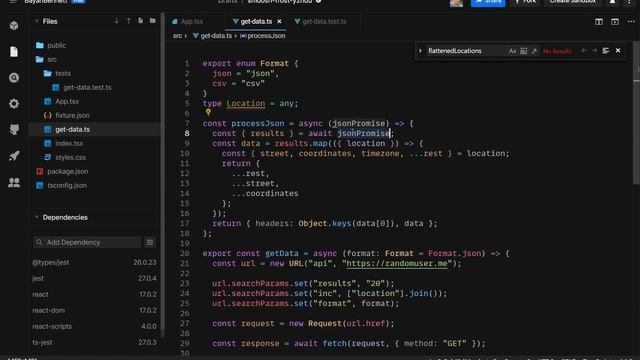This screenshot has width=640, height=360.
Task: Close the get-data.ts tab
Action: tap(279, 22)
